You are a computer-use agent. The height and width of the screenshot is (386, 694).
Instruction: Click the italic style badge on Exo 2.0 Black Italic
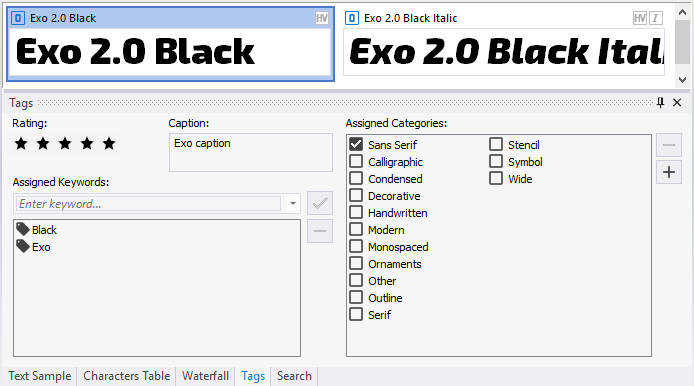(655, 18)
